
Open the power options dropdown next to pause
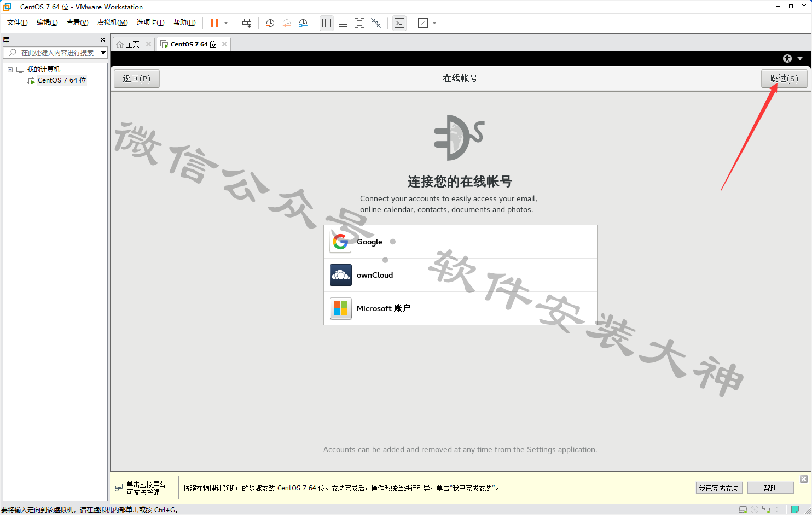pos(226,23)
